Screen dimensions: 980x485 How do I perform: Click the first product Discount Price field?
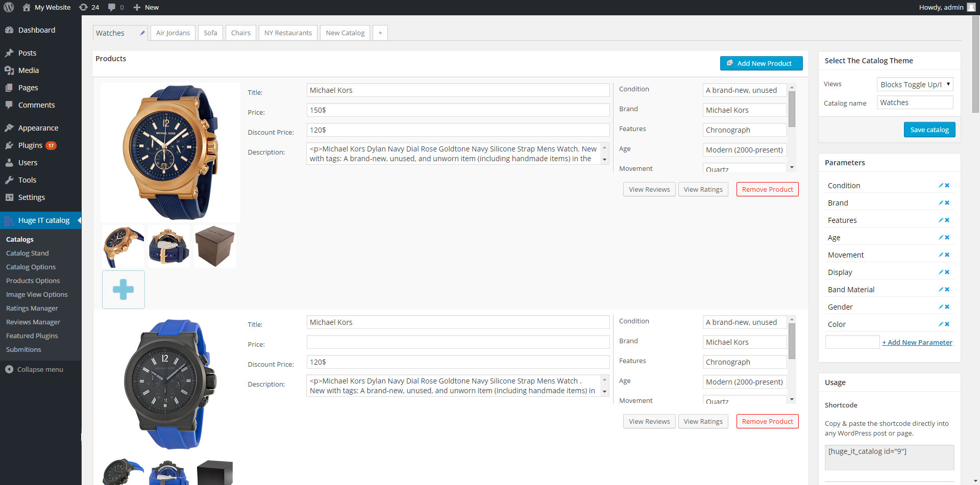tap(458, 130)
